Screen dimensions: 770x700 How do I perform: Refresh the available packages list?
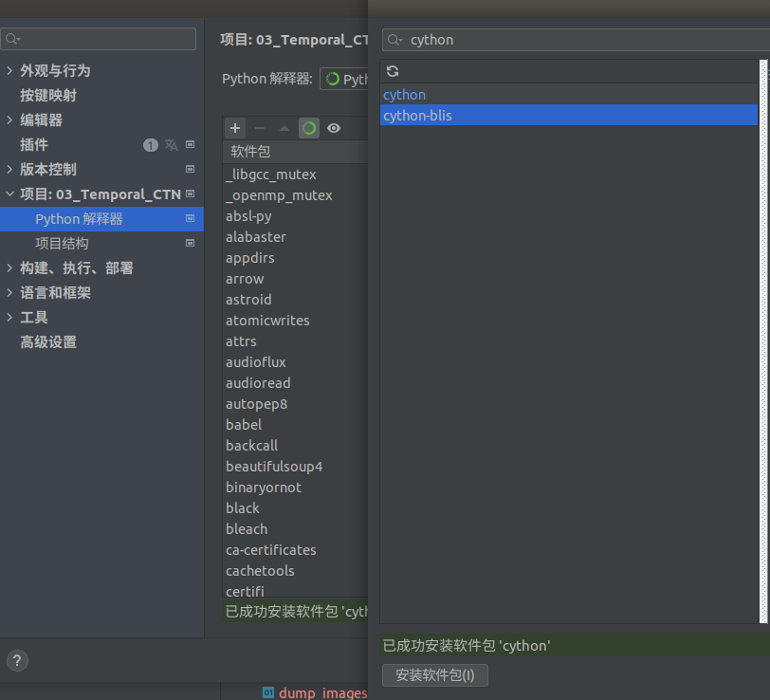click(x=393, y=70)
